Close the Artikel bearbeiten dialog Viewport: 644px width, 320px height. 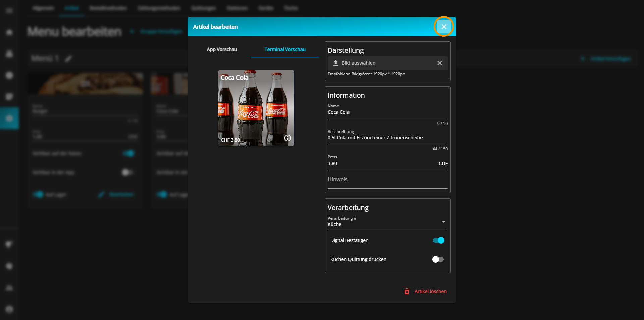444,27
